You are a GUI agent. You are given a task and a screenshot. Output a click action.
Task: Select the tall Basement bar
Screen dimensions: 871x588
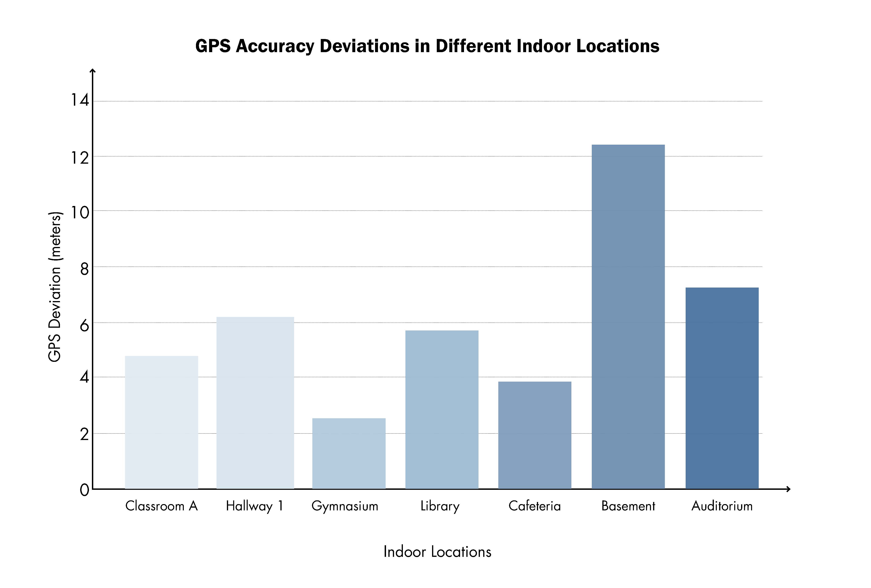[628, 317]
